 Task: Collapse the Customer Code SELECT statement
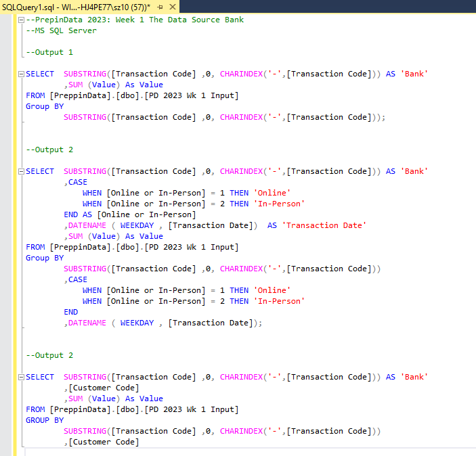21,377
